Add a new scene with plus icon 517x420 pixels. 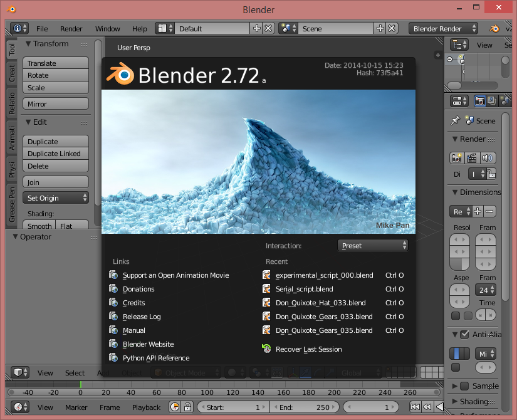point(380,28)
